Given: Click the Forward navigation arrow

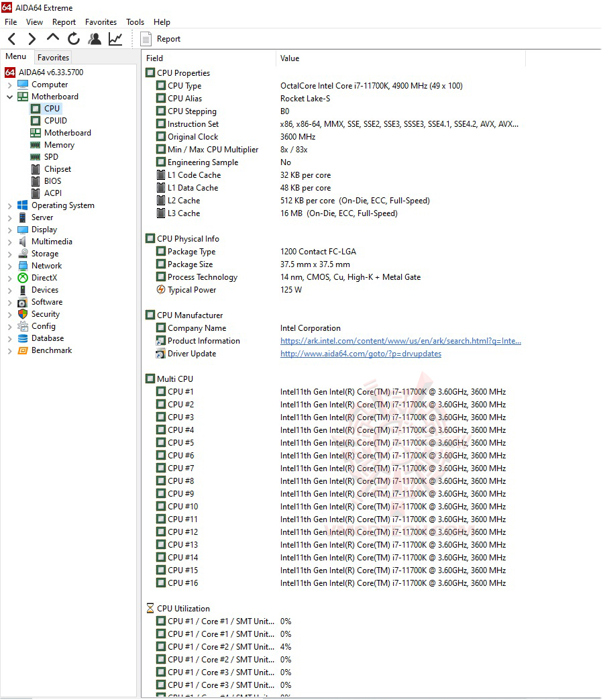Looking at the screenshot, I should 32,39.
